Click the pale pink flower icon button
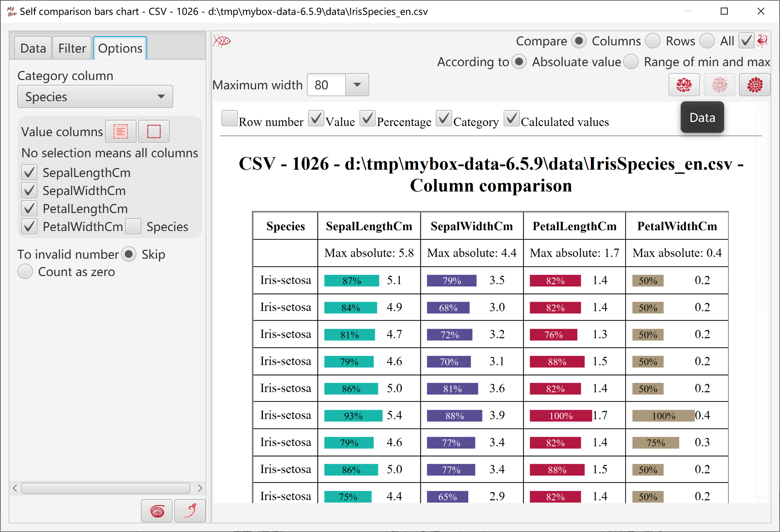The width and height of the screenshot is (780, 532). (x=719, y=85)
